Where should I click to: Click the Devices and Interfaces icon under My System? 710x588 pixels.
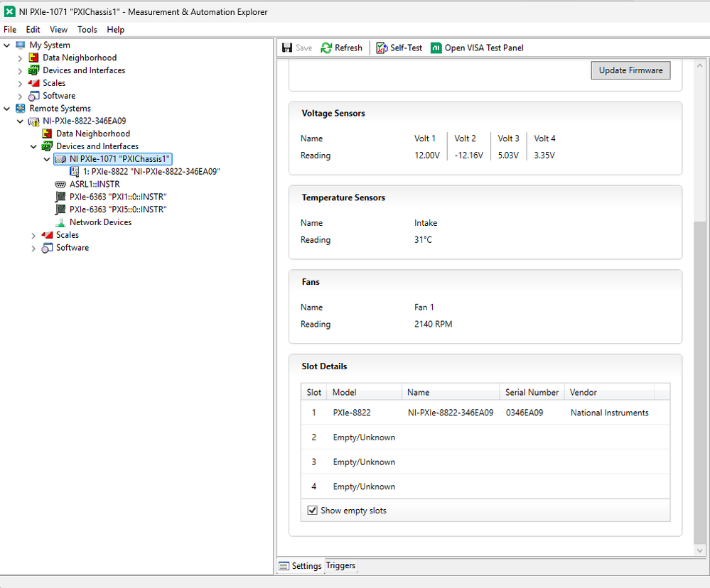[33, 70]
